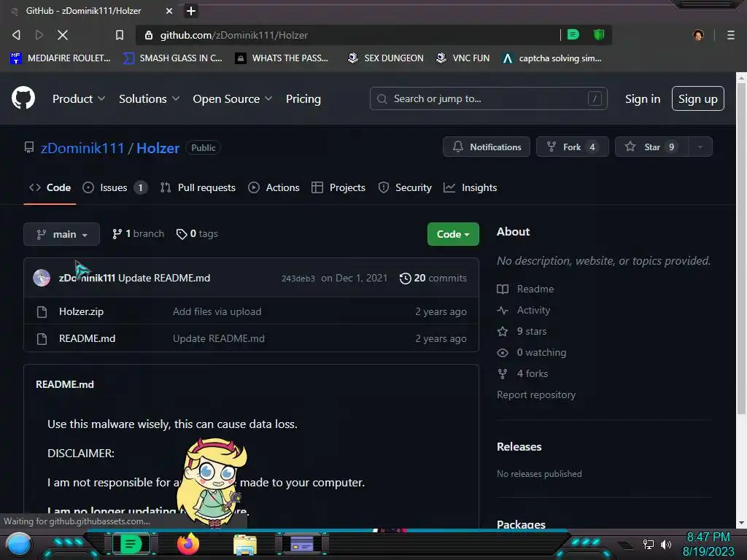Fork the repository
This screenshot has height=560, width=747.
coord(572,147)
